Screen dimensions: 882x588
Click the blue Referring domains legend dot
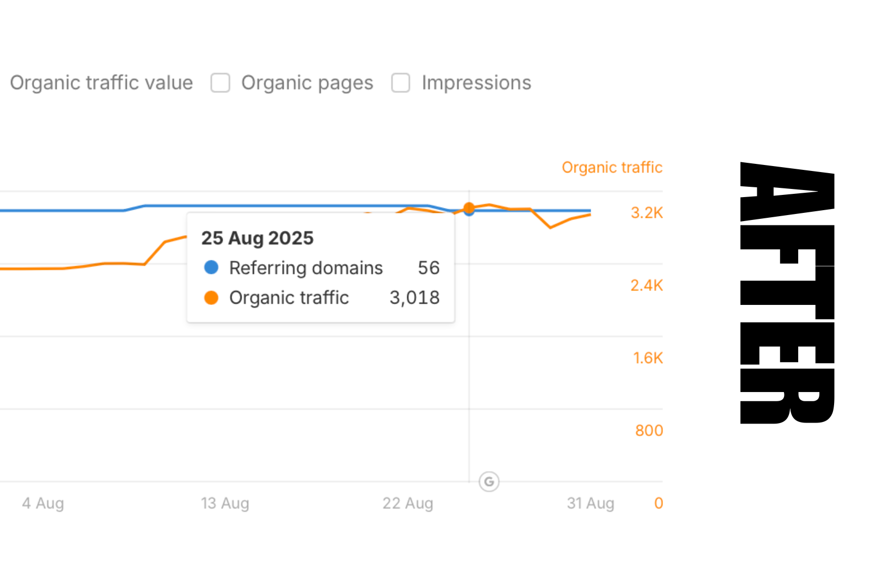click(211, 267)
